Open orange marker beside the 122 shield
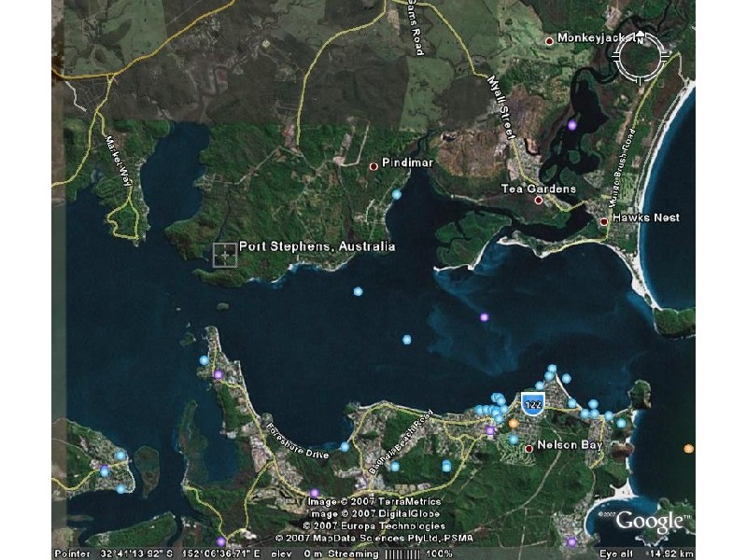Viewport: 747px width, 560px height. tap(514, 423)
